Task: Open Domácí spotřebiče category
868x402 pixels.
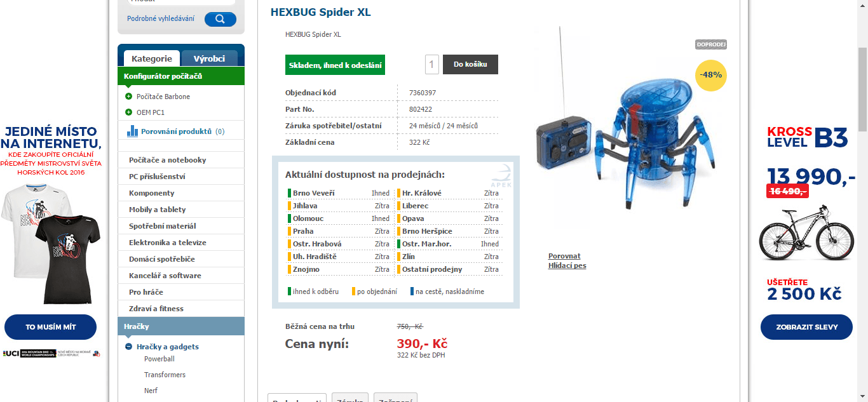Action: (x=181, y=259)
